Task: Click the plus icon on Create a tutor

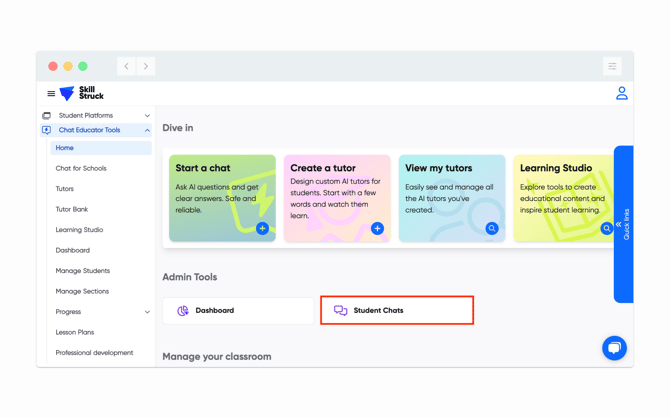Action: coord(377,229)
